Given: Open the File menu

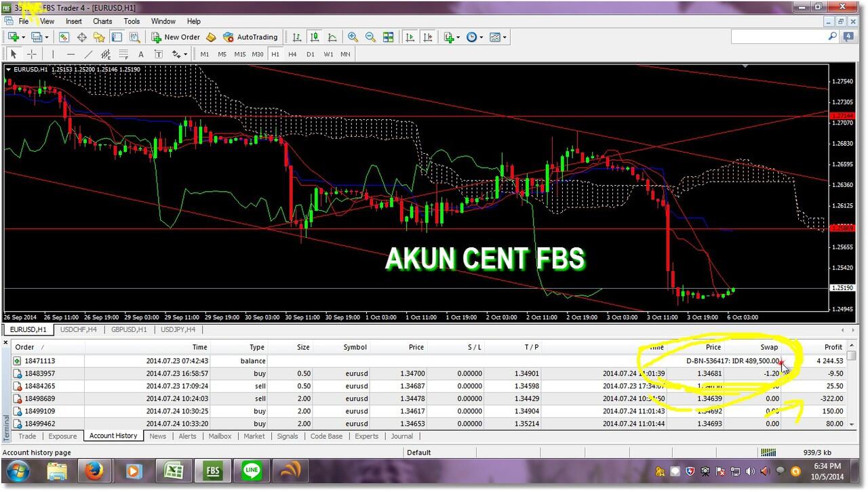Looking at the screenshot, I should coord(24,21).
